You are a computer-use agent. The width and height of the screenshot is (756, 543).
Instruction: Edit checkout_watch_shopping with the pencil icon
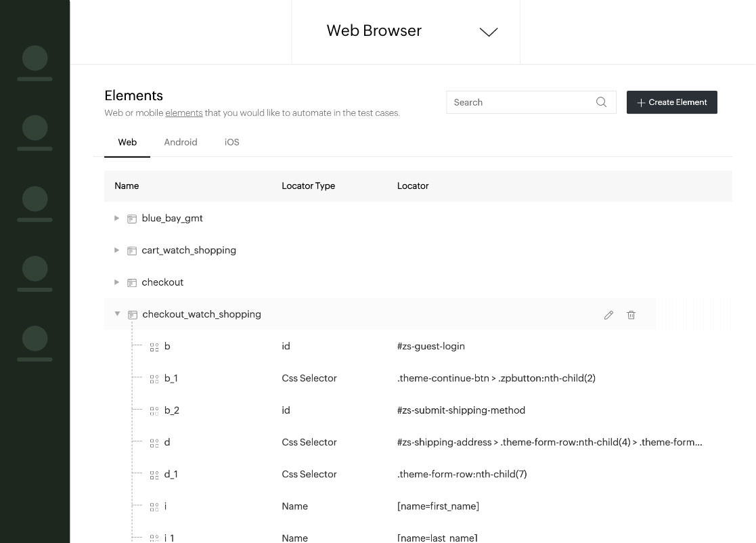click(608, 315)
